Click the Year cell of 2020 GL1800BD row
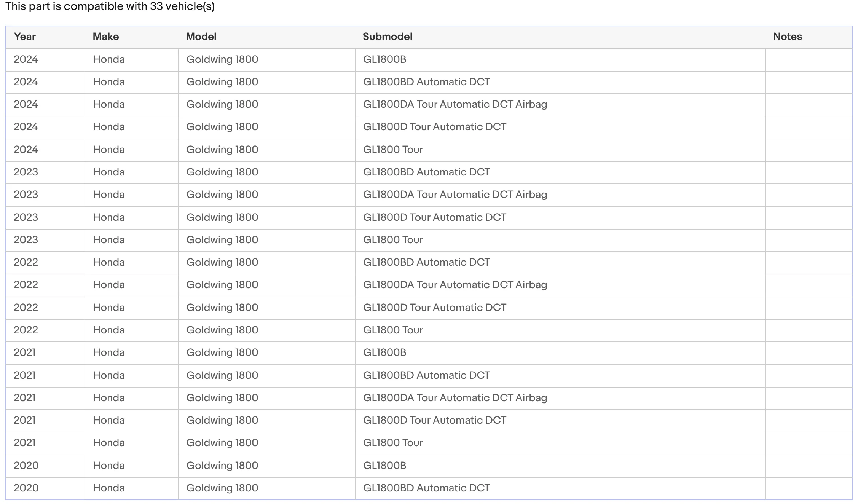Screen dimensions: 858x504 pos(45,488)
